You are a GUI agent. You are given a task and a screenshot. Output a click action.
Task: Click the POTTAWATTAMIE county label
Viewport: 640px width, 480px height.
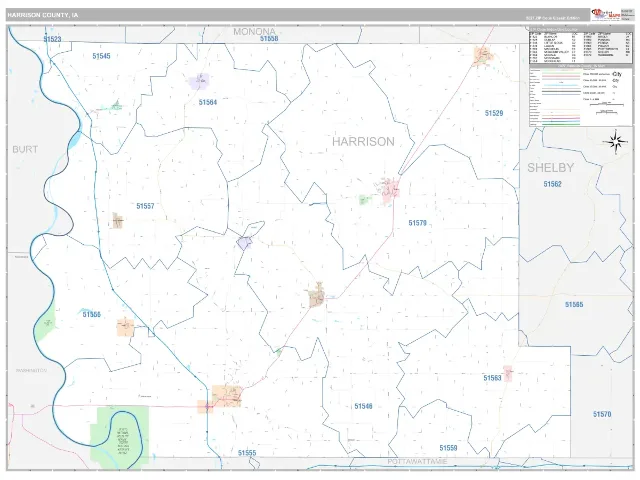pos(417,462)
